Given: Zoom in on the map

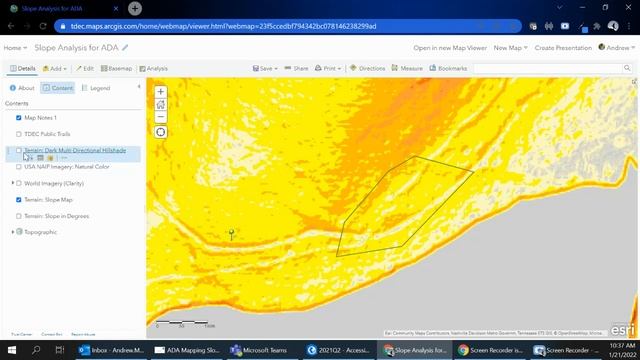Looking at the screenshot, I should 160,92.
